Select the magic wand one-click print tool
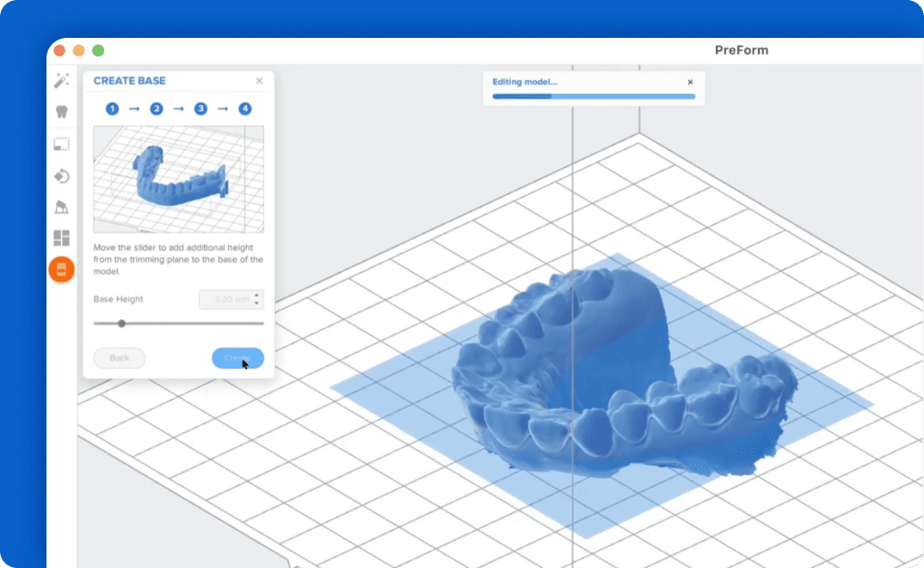Image resolution: width=924 pixels, height=568 pixels. pyautogui.click(x=61, y=81)
